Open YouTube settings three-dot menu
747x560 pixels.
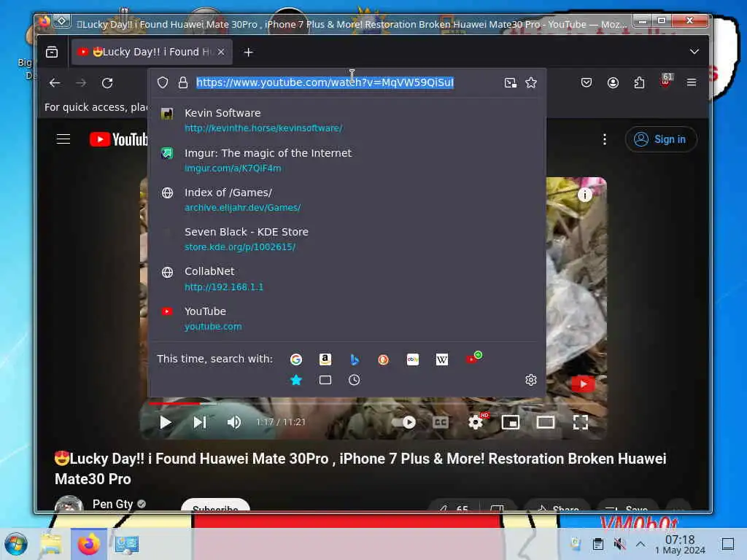(x=605, y=139)
